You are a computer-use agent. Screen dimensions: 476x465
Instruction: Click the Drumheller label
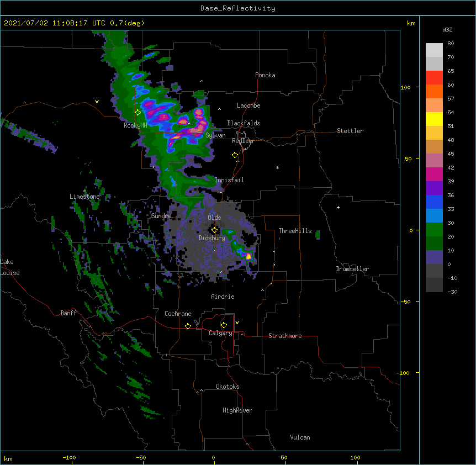[352, 269]
